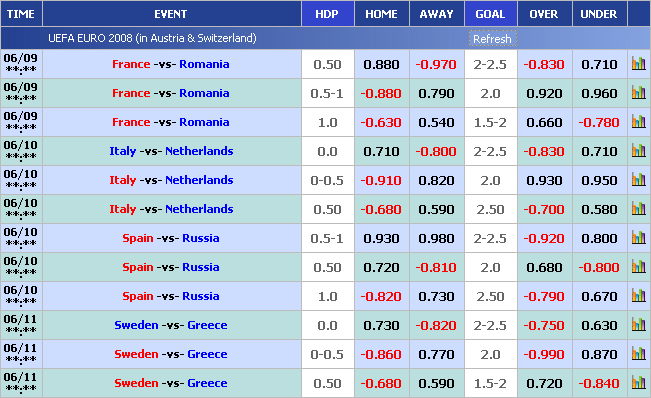Screen dimensions: 651x398
Task: Select under odds -0.780 for France vs Romania
Action: [x=599, y=122]
